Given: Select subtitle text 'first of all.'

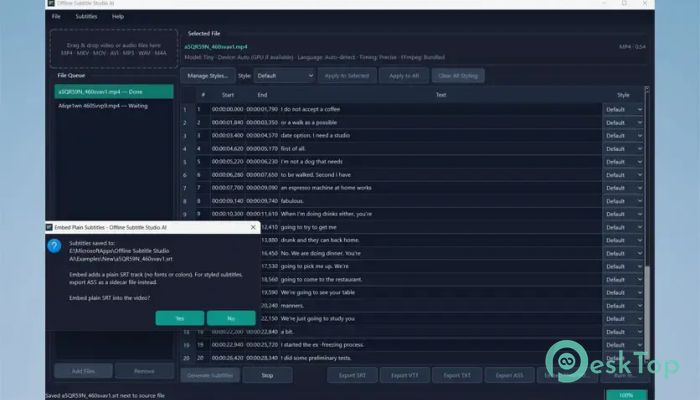Looking at the screenshot, I should (x=293, y=149).
